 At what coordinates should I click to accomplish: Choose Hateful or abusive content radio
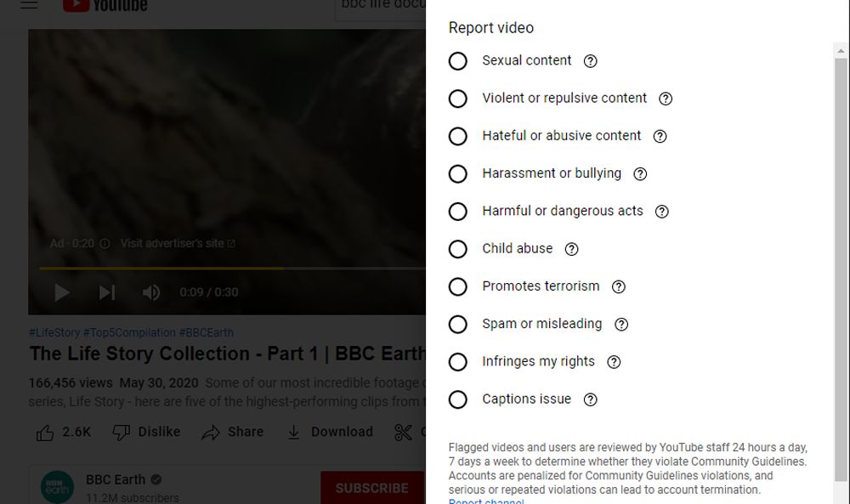[457, 136]
